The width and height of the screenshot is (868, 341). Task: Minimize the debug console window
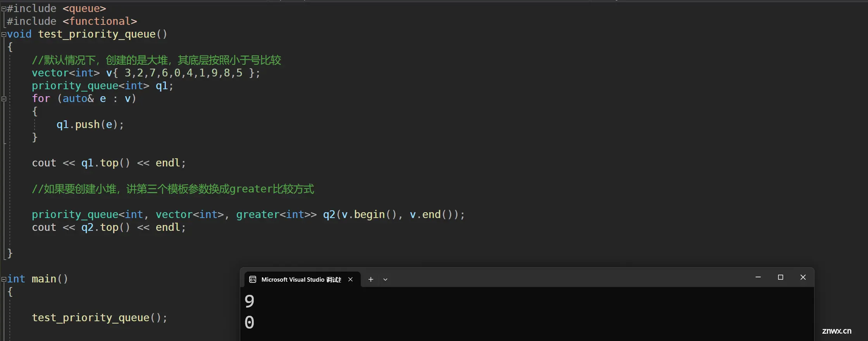[758, 277]
